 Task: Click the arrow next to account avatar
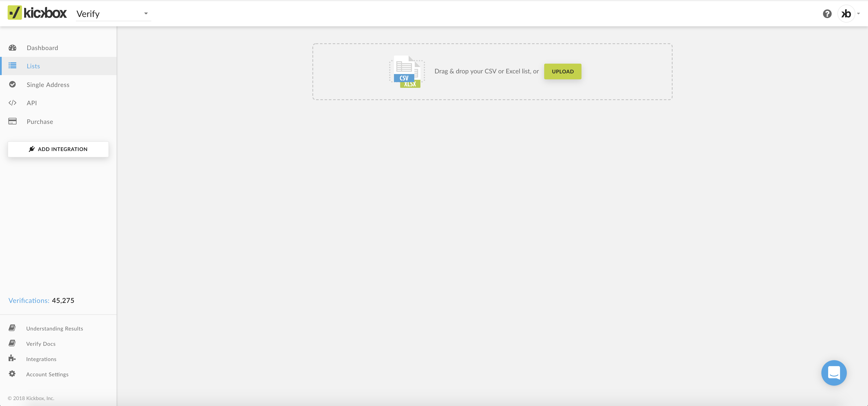[x=858, y=14]
